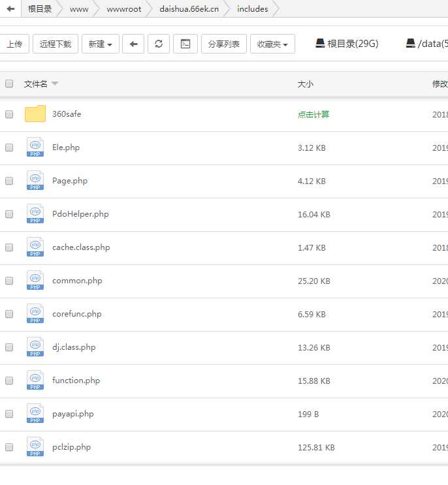448x485 pixels.
Task: Open the terminal from the toolbar
Action: click(185, 44)
